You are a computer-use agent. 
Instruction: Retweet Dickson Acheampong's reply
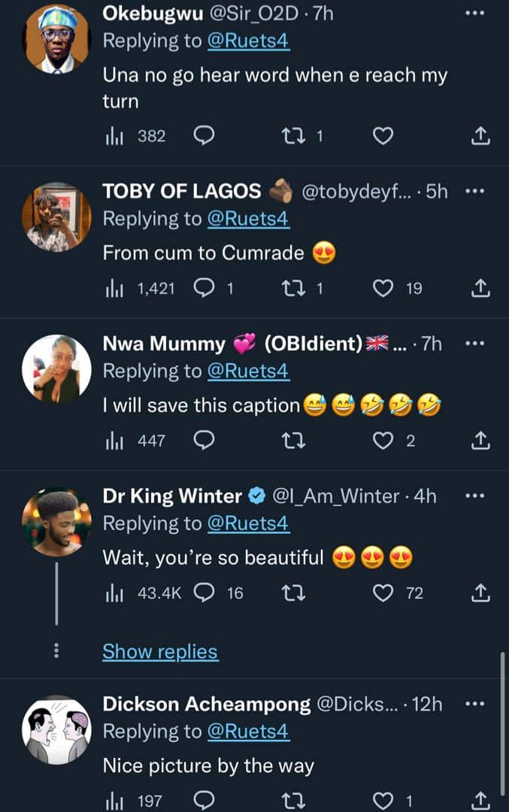[x=291, y=801]
